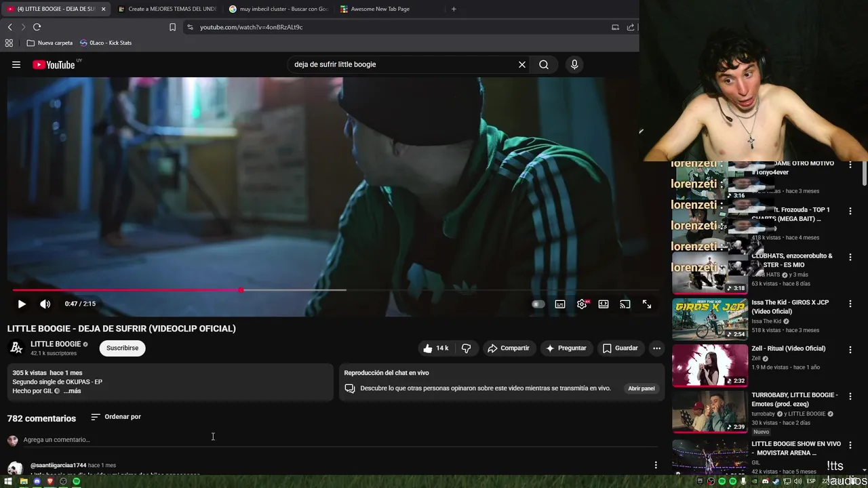This screenshot has height=488, width=868.
Task: Share the video via Compartir
Action: point(509,348)
